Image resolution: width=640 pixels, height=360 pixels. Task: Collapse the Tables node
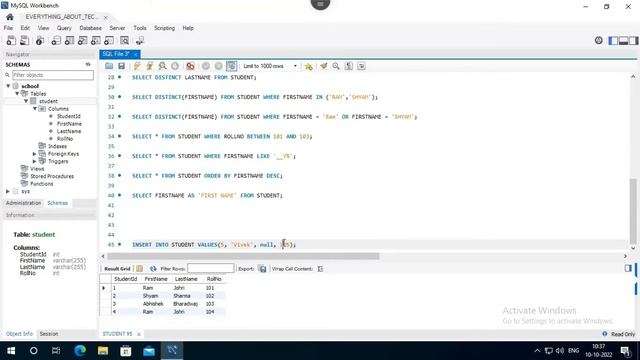17,93
